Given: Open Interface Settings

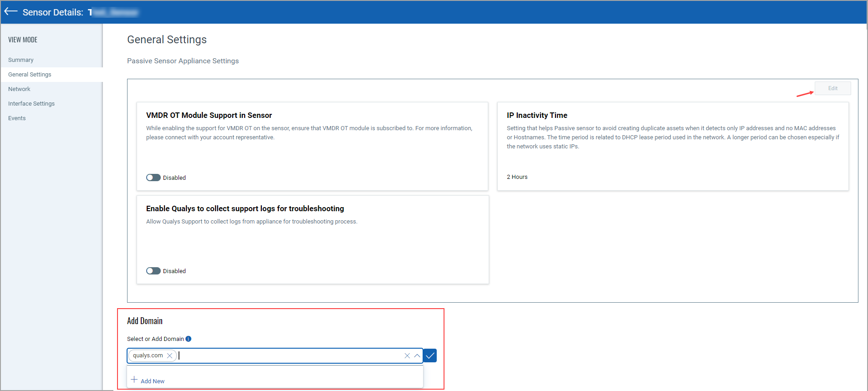Looking at the screenshot, I should pos(31,104).
